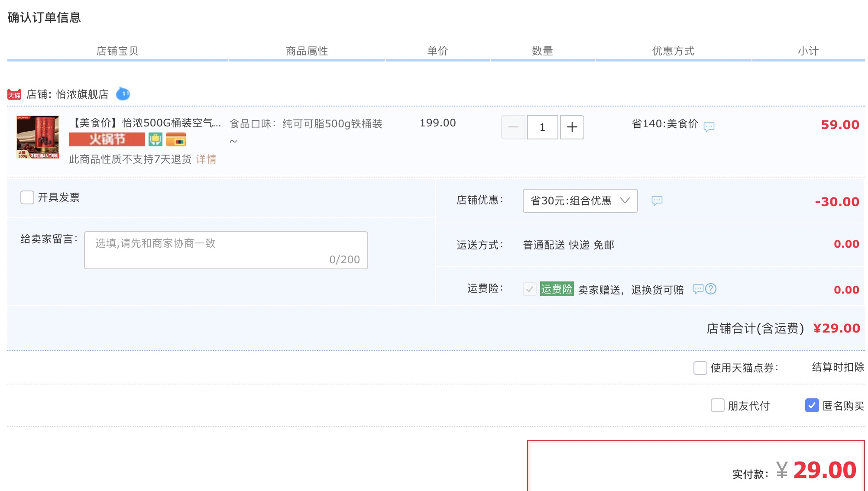Screen dimensions: 868x491
Task: Tick the 朋友代付 checkbox
Action: click(x=718, y=405)
